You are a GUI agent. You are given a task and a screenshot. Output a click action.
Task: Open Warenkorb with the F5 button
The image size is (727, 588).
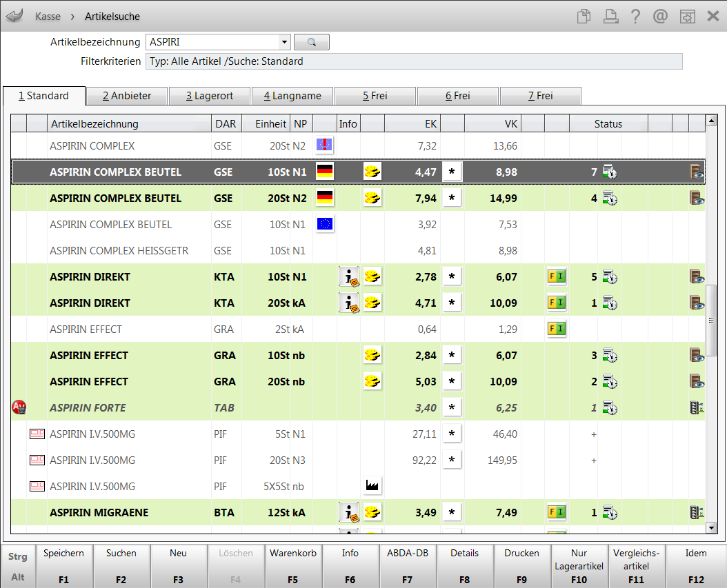point(293,566)
